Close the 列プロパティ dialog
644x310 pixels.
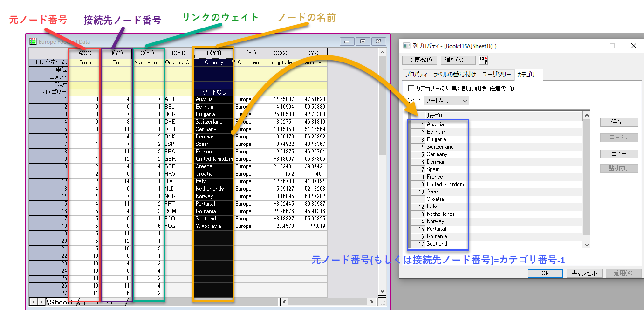[633, 46]
